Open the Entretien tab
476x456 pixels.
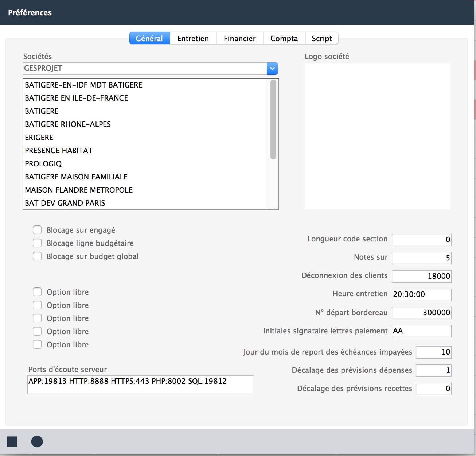pos(193,38)
